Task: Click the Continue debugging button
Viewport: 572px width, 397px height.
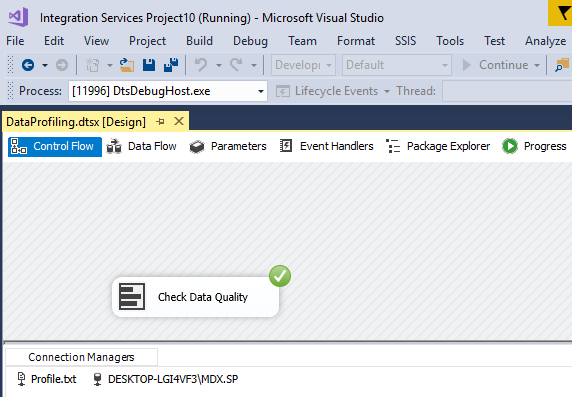Action: [495, 65]
